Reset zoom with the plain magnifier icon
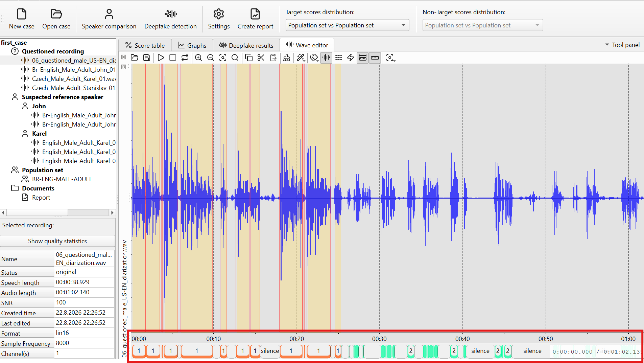Screen dimensions: 644x363 point(235,58)
